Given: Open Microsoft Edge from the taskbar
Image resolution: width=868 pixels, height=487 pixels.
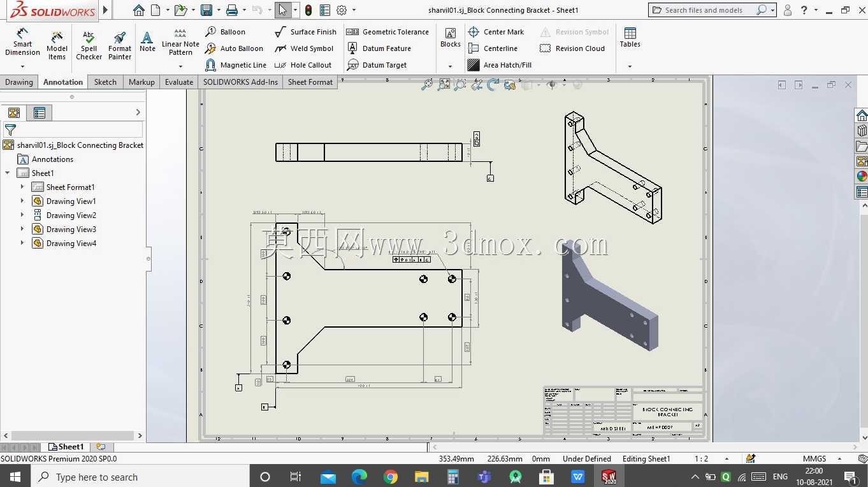Looking at the screenshot, I should pos(359,477).
